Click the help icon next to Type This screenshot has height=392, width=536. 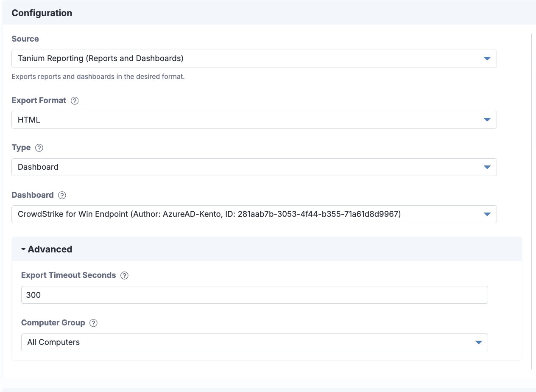39,148
